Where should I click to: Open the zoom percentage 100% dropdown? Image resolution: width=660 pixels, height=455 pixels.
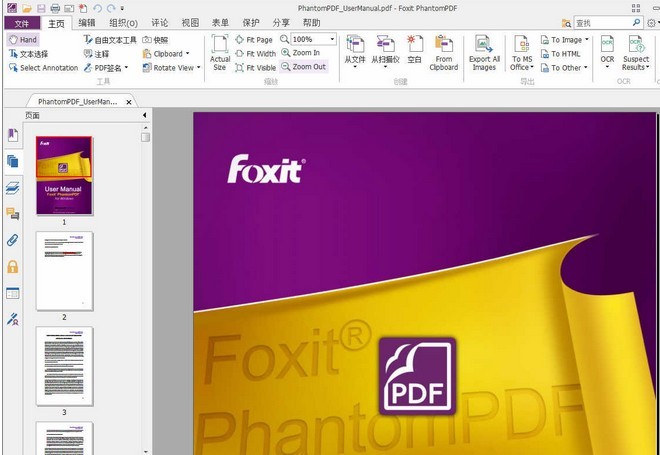pyautogui.click(x=333, y=39)
